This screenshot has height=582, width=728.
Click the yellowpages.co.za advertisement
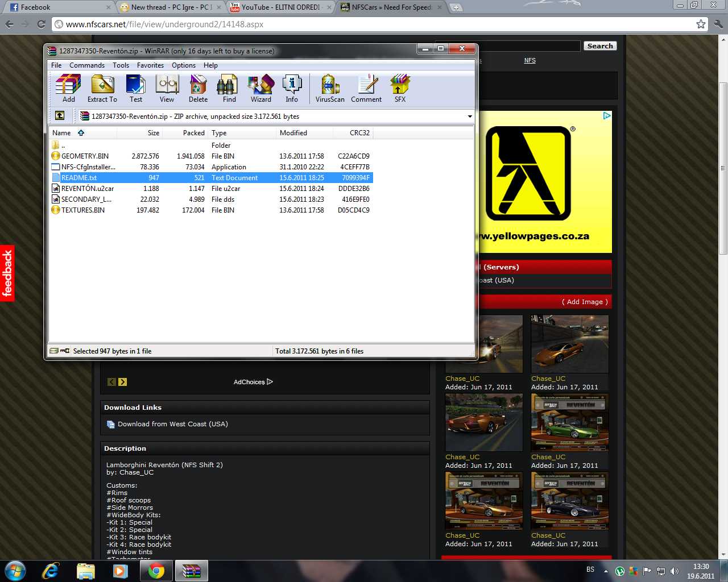tap(545, 182)
